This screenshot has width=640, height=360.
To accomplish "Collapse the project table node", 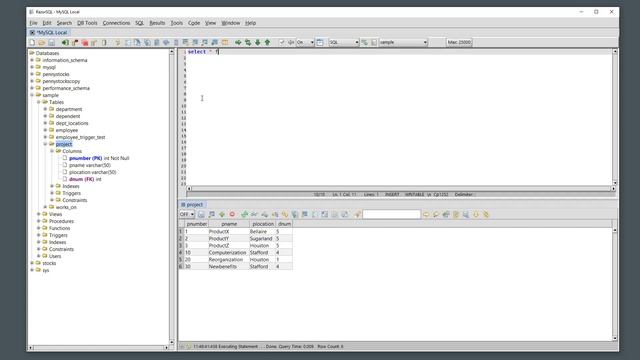I will 45,144.
